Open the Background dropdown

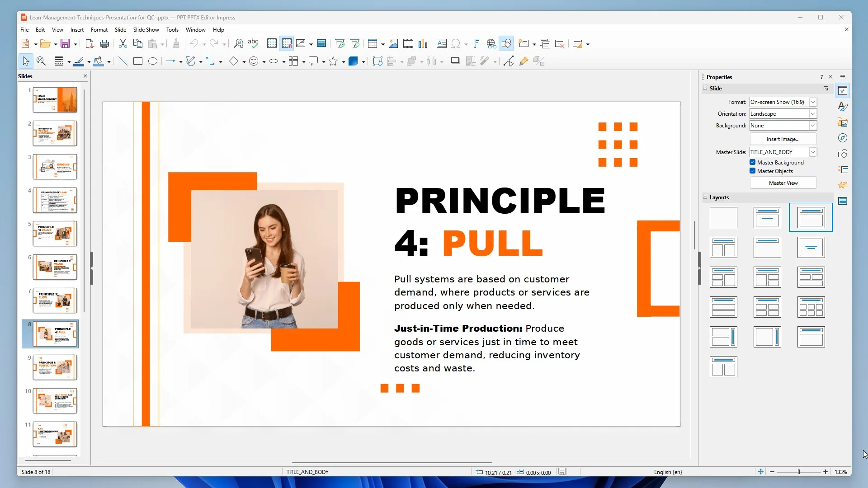point(813,126)
